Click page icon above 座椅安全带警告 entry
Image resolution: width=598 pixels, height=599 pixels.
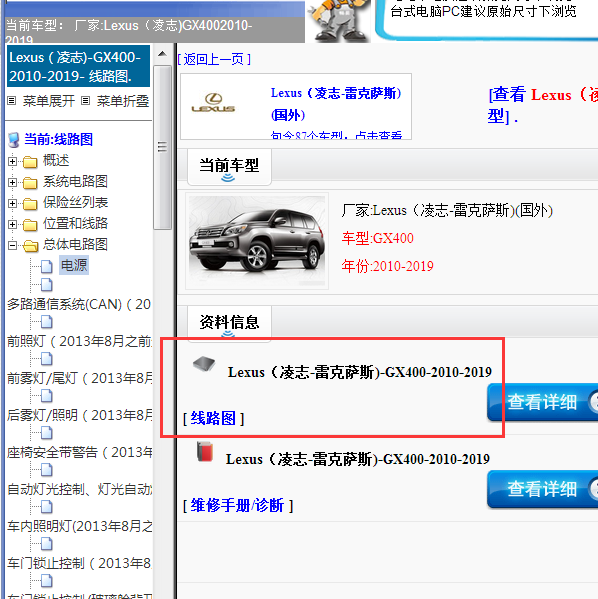pyautogui.click(x=47, y=433)
